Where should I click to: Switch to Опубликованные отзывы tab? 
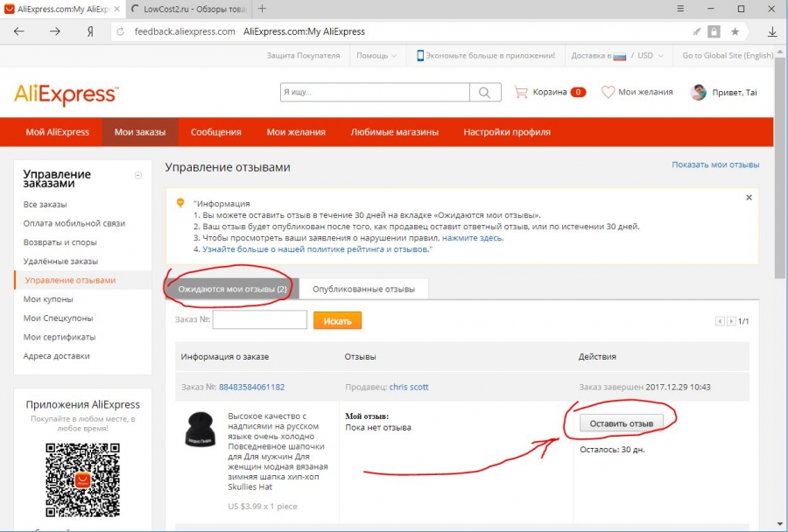coord(363,289)
